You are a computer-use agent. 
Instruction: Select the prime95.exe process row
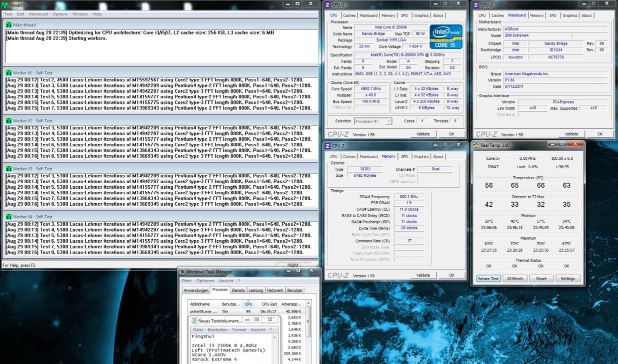pos(245,312)
